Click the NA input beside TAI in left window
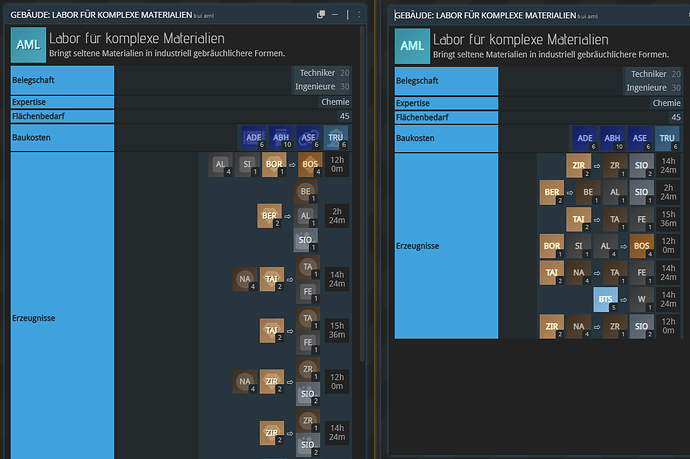 pos(245,279)
